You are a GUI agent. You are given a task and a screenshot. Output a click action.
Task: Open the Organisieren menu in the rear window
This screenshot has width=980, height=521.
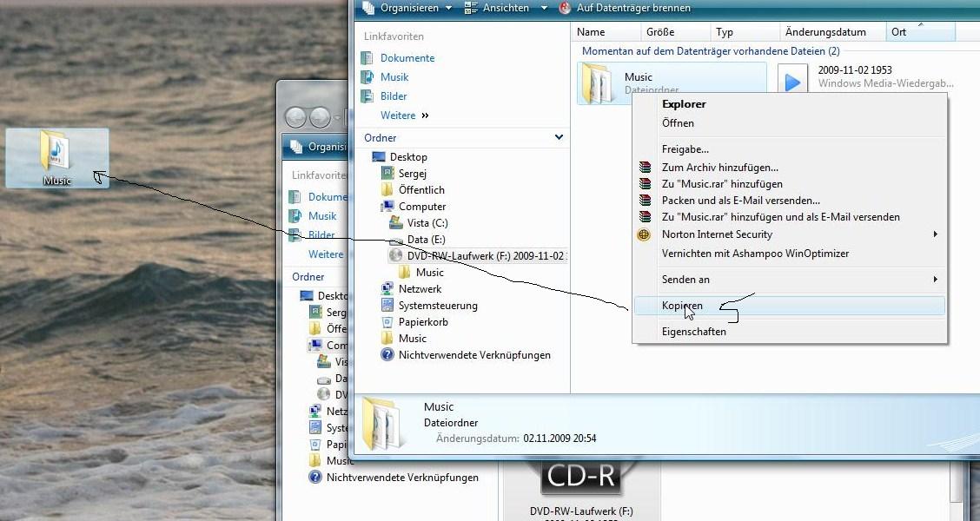click(318, 147)
